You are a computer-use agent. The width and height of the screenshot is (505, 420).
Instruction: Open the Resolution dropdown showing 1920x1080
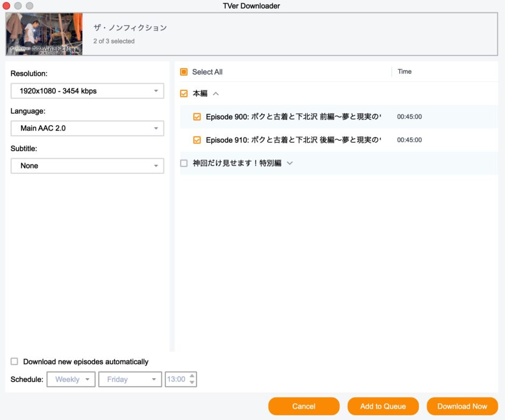coord(87,91)
